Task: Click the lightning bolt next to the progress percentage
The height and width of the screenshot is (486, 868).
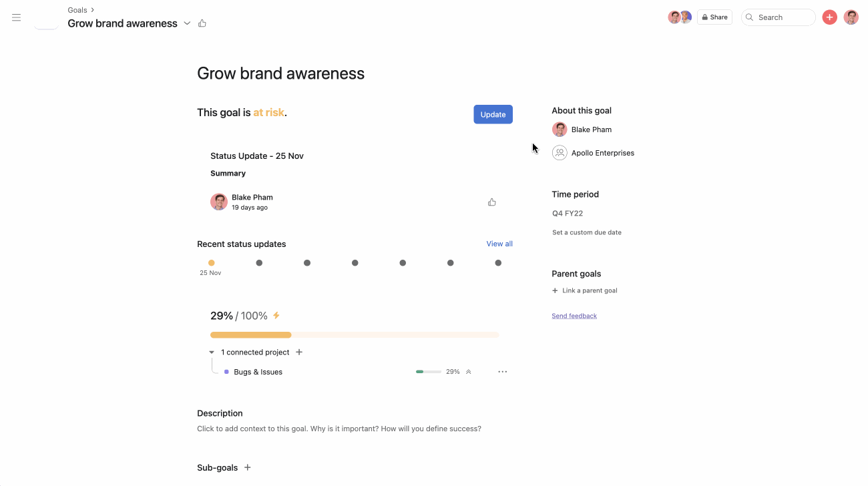Action: (276, 314)
